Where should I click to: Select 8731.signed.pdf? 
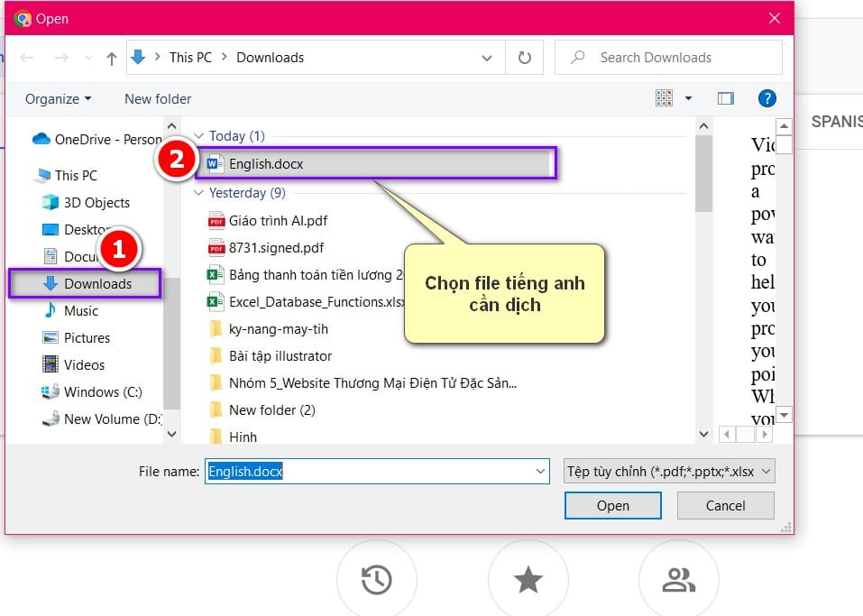[x=266, y=248]
